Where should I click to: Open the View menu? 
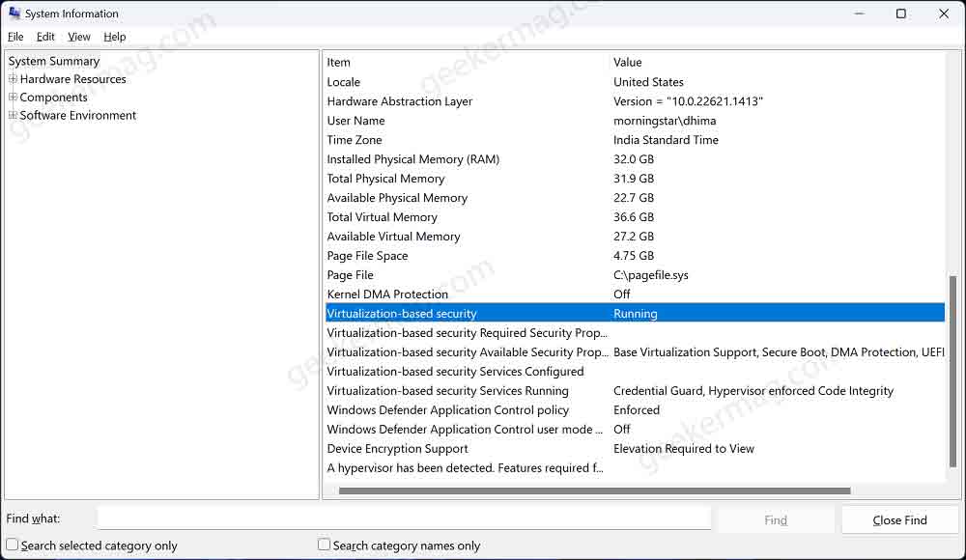click(79, 37)
